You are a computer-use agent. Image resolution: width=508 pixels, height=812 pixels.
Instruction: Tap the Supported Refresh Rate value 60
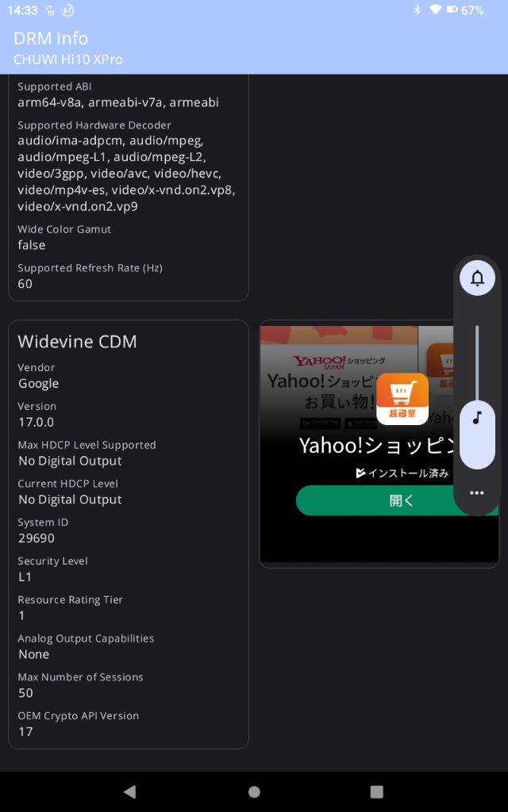pyautogui.click(x=25, y=284)
